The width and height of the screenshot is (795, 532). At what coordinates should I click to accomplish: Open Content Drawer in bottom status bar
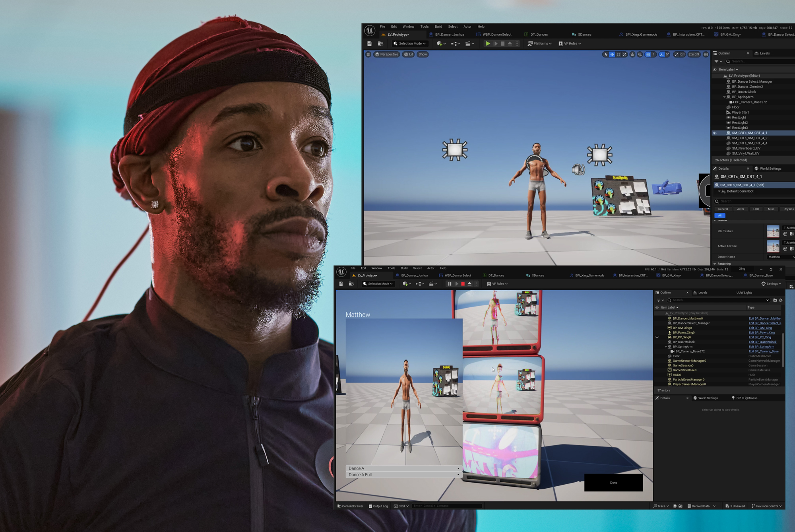[350, 506]
